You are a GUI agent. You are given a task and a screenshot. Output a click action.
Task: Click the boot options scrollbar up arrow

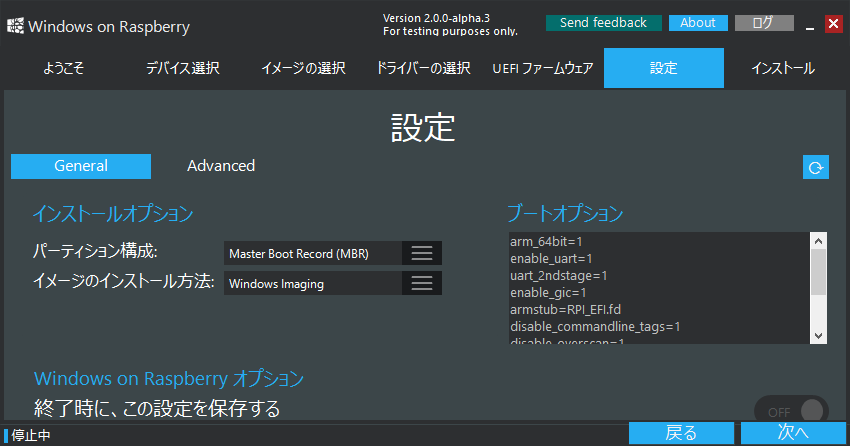click(x=818, y=241)
